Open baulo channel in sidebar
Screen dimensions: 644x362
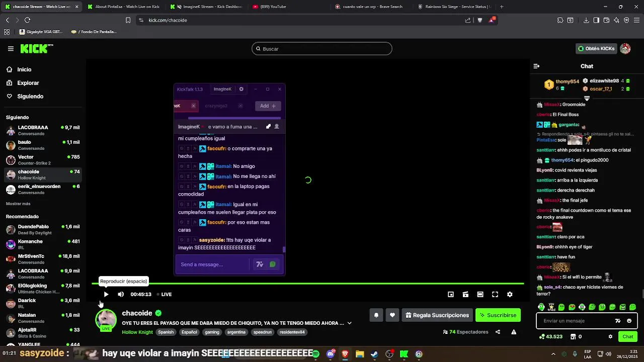tap(43, 145)
